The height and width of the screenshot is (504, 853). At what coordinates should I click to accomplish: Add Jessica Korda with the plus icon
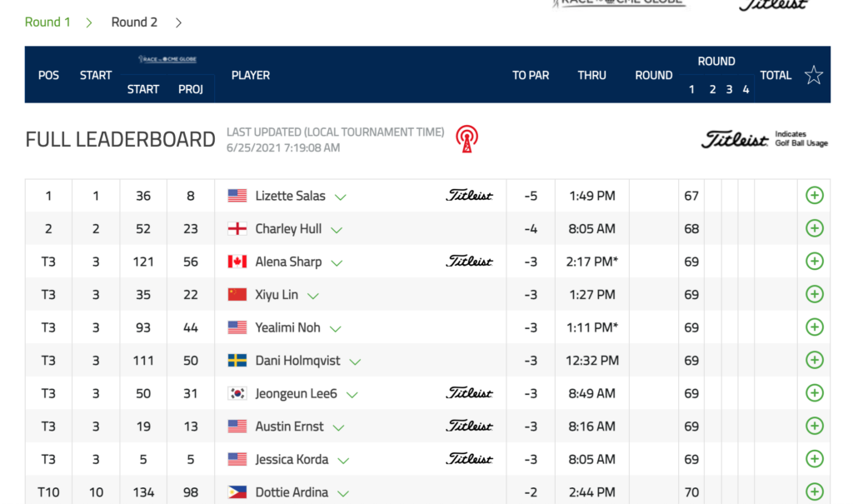(814, 459)
